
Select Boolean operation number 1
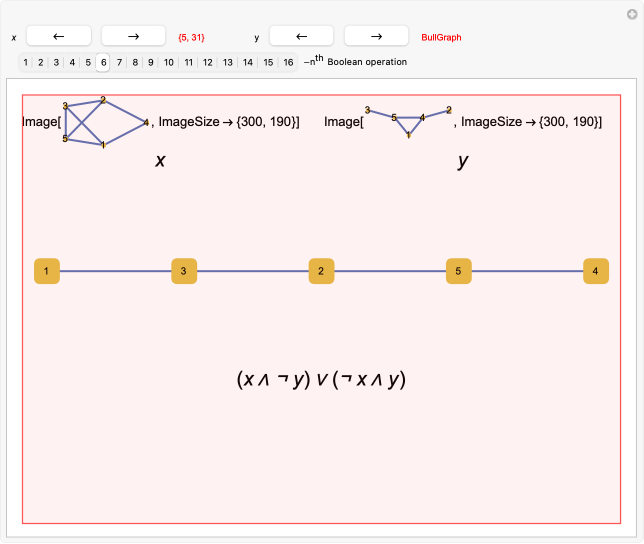[25, 62]
